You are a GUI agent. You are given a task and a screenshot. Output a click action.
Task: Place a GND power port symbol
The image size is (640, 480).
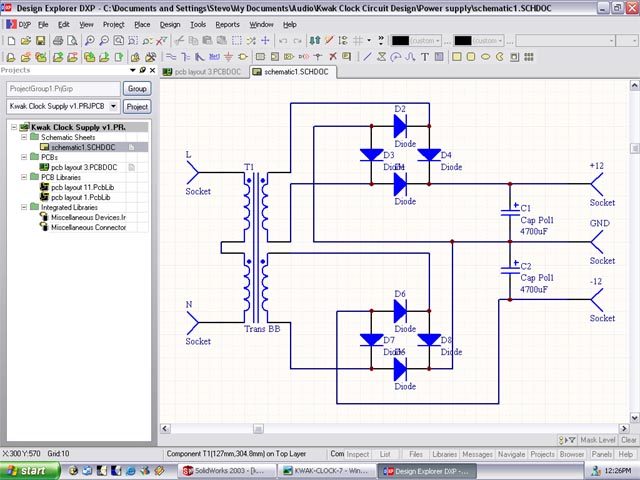pyautogui.click(x=229, y=57)
